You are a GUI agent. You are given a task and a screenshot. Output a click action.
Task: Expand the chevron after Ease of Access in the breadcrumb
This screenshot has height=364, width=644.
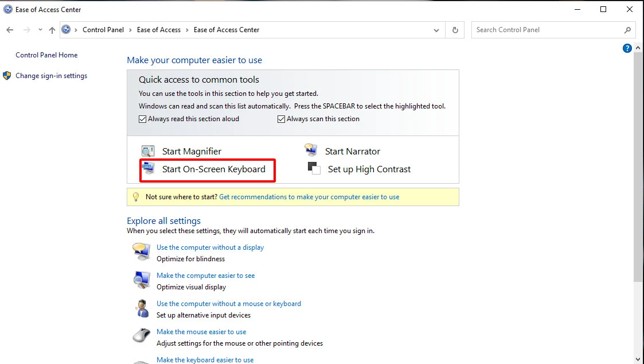[x=187, y=30]
